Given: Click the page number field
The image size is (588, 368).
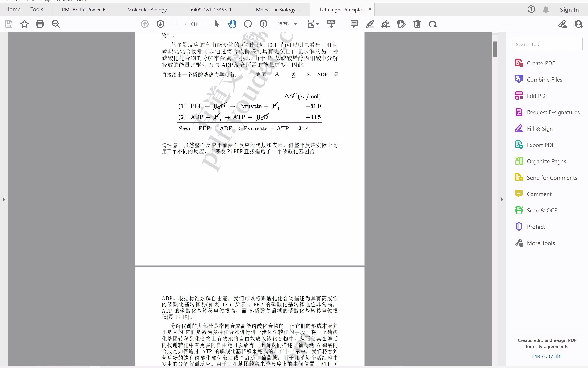Looking at the screenshot, I should click(x=177, y=24).
